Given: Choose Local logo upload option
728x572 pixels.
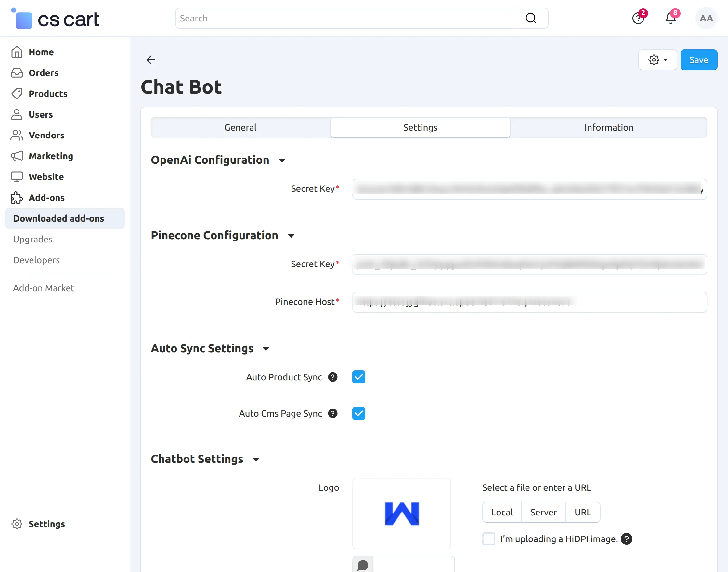Looking at the screenshot, I should point(501,512).
